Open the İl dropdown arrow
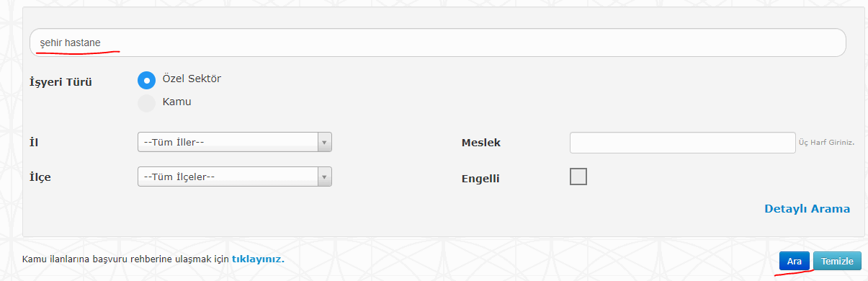This screenshot has width=868, height=281. [x=324, y=142]
